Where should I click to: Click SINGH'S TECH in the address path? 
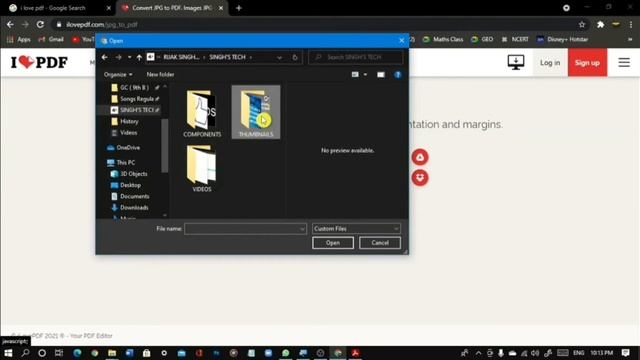point(227,57)
